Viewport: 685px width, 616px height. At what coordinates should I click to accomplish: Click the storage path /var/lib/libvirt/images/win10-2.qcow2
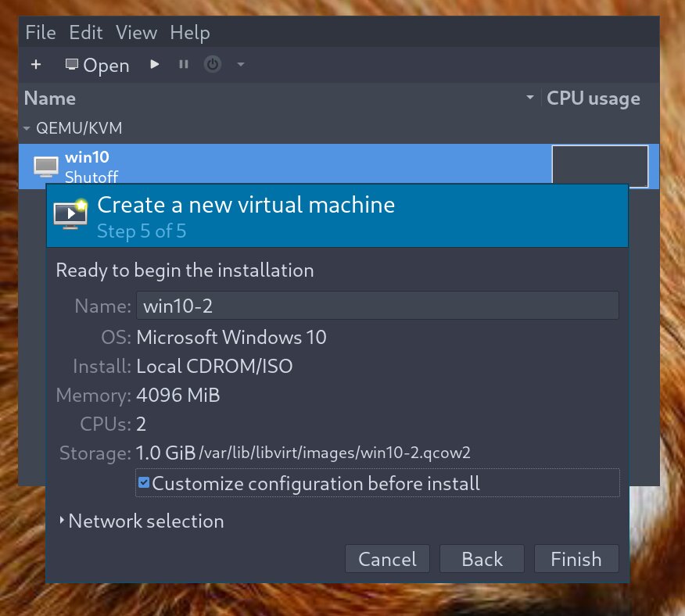[x=335, y=453]
